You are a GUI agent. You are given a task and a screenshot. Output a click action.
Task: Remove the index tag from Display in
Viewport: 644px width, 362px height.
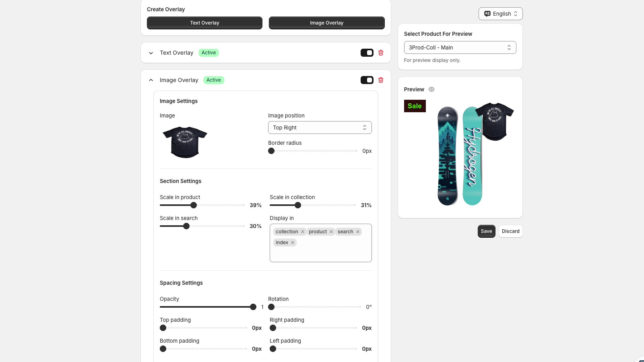292,242
